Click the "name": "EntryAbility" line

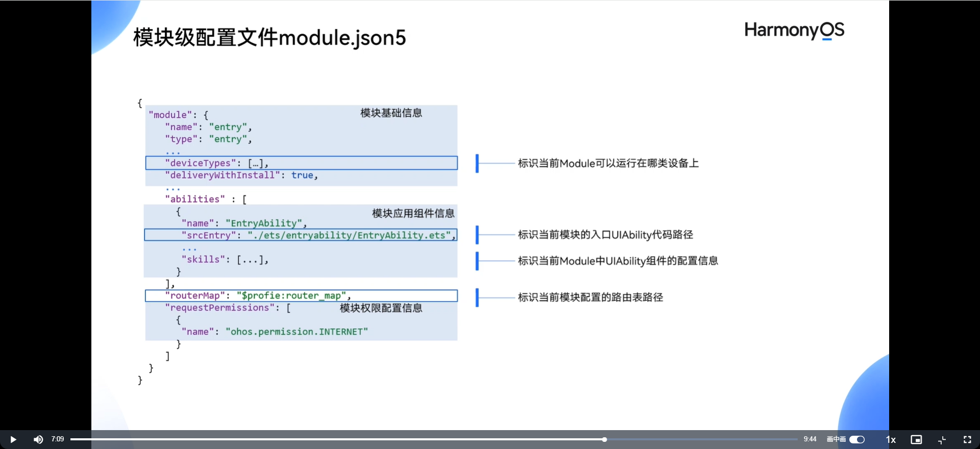tap(244, 223)
